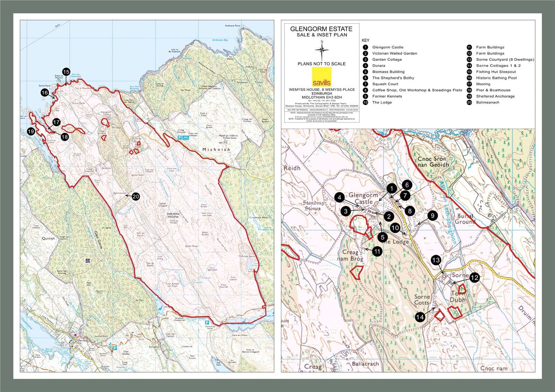Click 'SALE & INSET PLAN' subtitle
This screenshot has width=555, height=392.
[322, 35]
